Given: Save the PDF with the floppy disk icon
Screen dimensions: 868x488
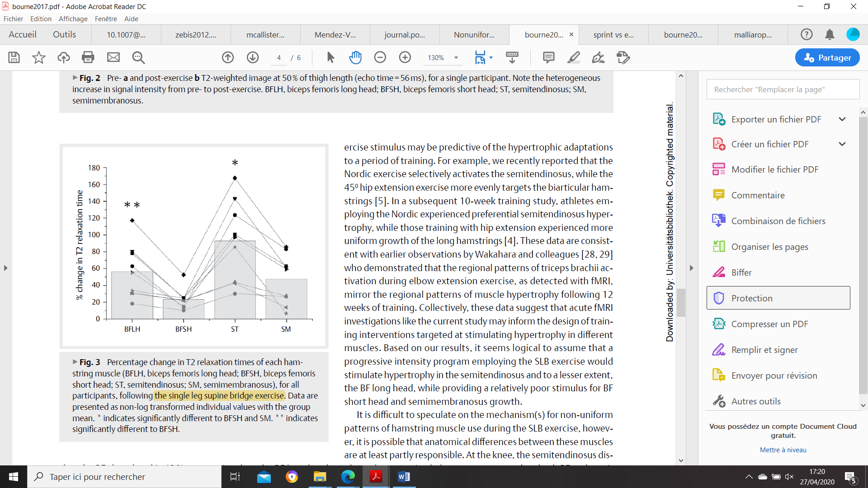Looking at the screenshot, I should (x=14, y=57).
